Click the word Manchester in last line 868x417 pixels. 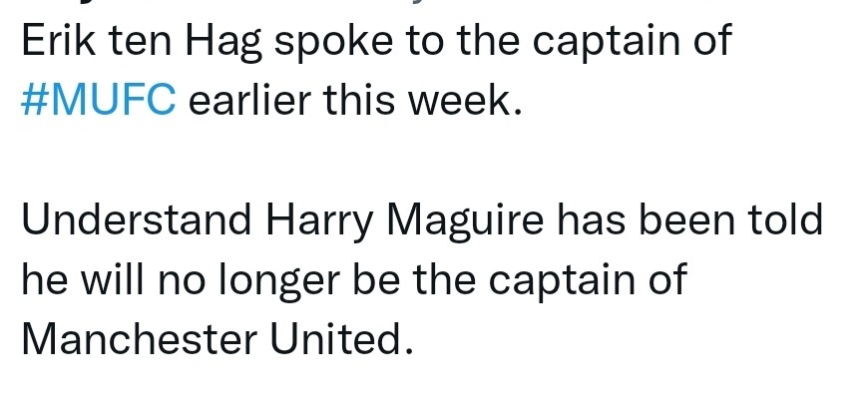tap(139, 339)
